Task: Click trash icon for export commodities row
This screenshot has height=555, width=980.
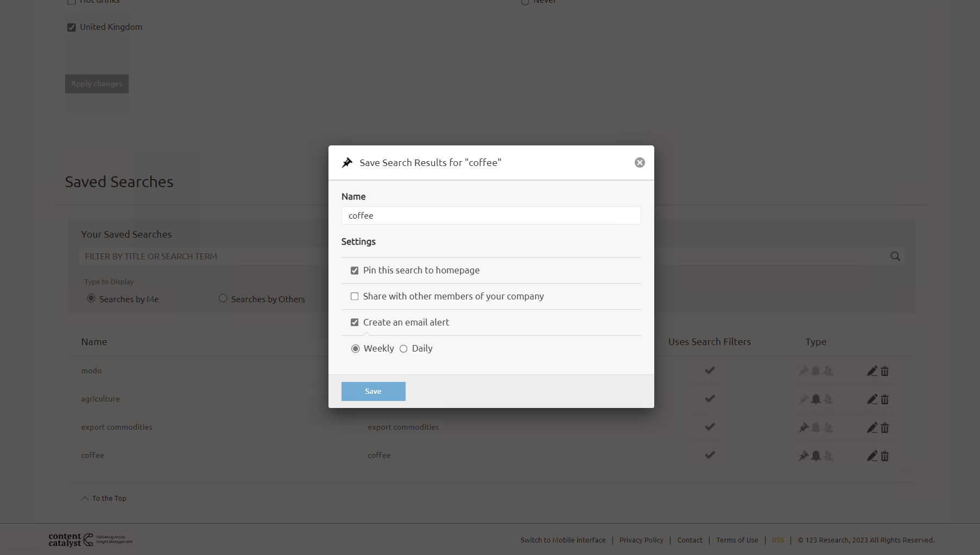Action: (x=884, y=428)
